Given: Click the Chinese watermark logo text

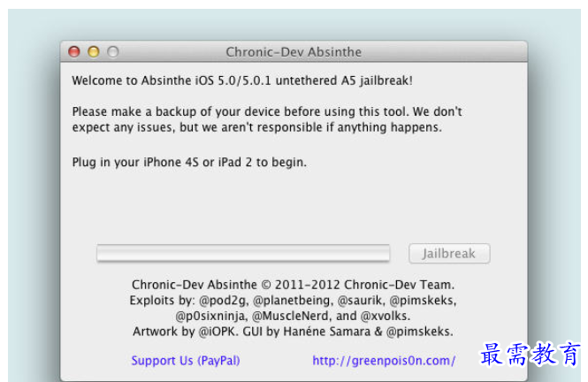Looking at the screenshot, I should click(530, 354).
